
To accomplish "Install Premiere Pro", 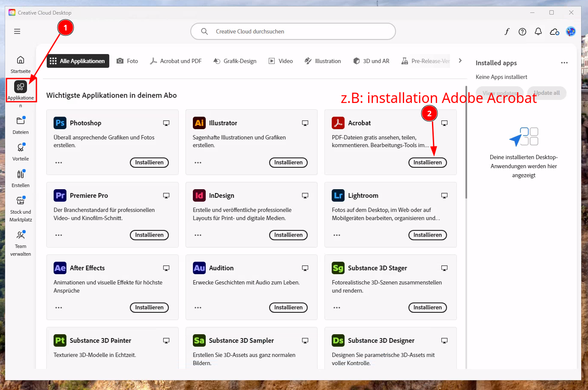I will point(149,235).
